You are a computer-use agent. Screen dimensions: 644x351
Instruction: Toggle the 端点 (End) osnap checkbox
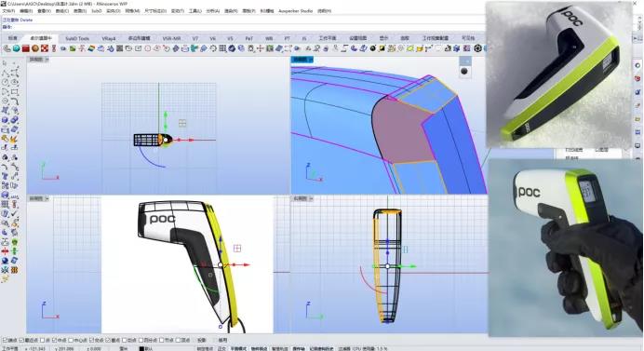(x=5, y=341)
